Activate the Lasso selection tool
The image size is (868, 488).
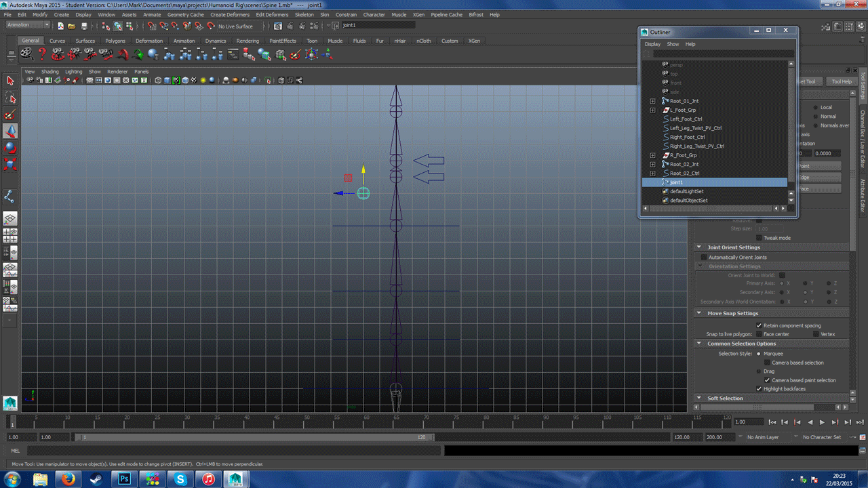(10, 98)
